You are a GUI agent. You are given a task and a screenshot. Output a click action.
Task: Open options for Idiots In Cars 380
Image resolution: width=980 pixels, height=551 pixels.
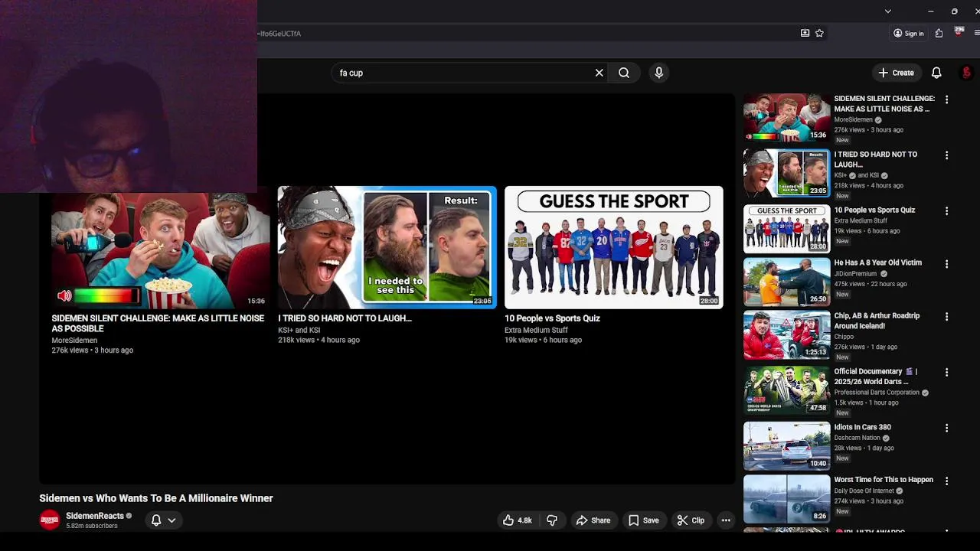[946, 428]
